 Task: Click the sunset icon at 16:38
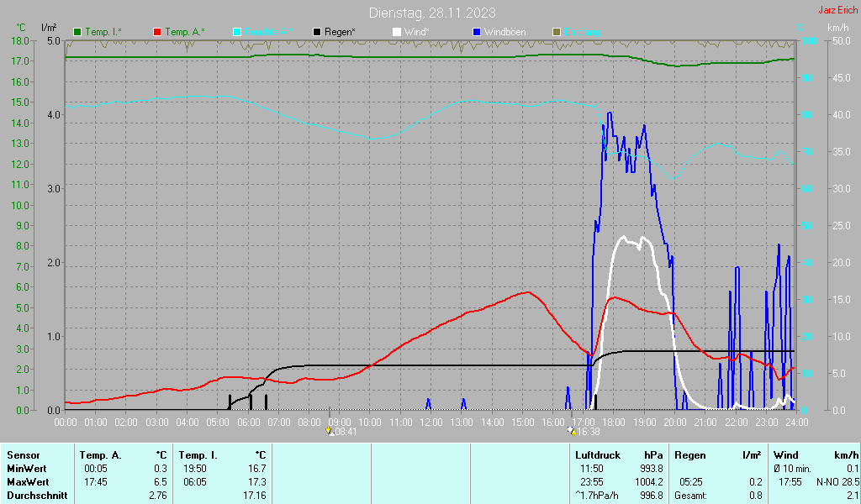coord(572,431)
